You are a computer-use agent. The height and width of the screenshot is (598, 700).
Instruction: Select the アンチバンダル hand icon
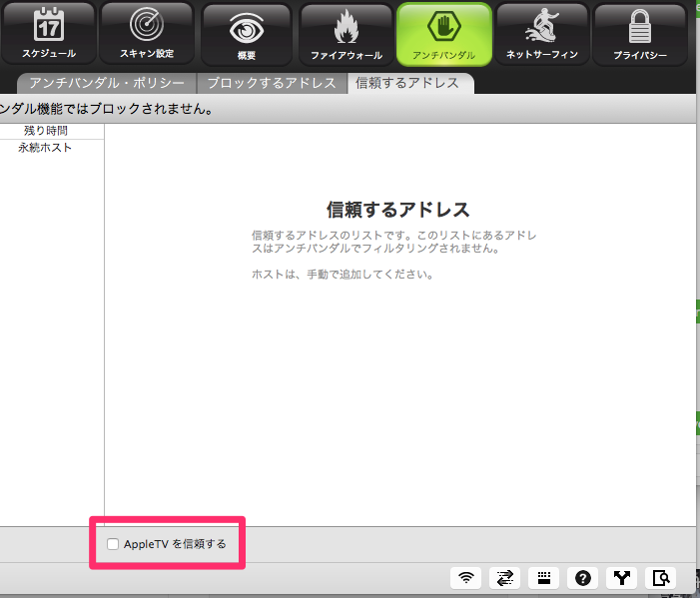click(x=443, y=35)
